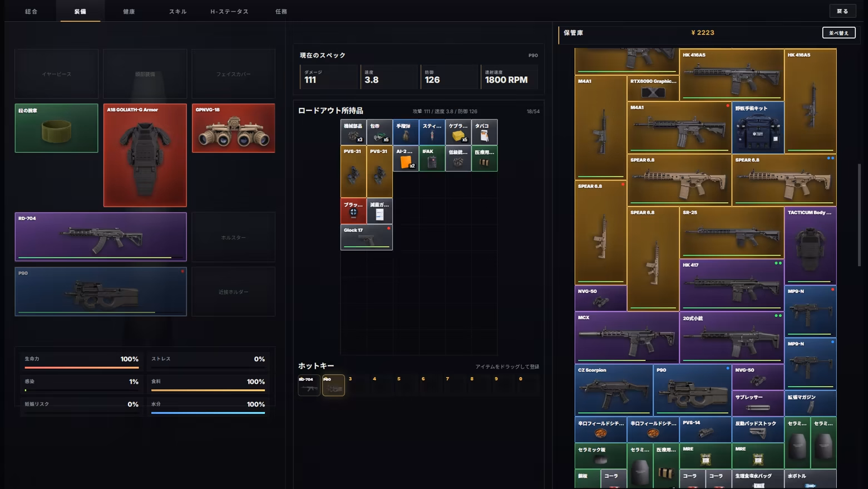Select the ケブラ... stack in loadout
The height and width of the screenshot is (489, 868).
tap(458, 132)
